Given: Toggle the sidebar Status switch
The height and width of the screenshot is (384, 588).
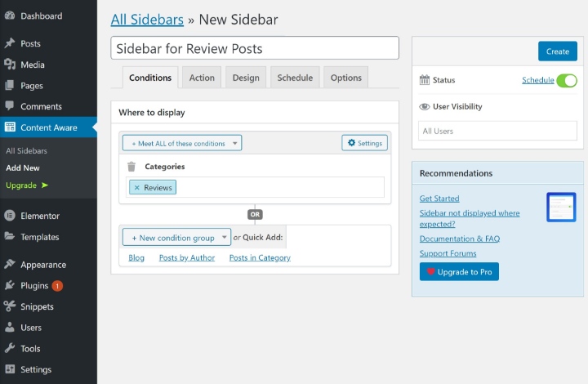Looking at the screenshot, I should coord(567,80).
